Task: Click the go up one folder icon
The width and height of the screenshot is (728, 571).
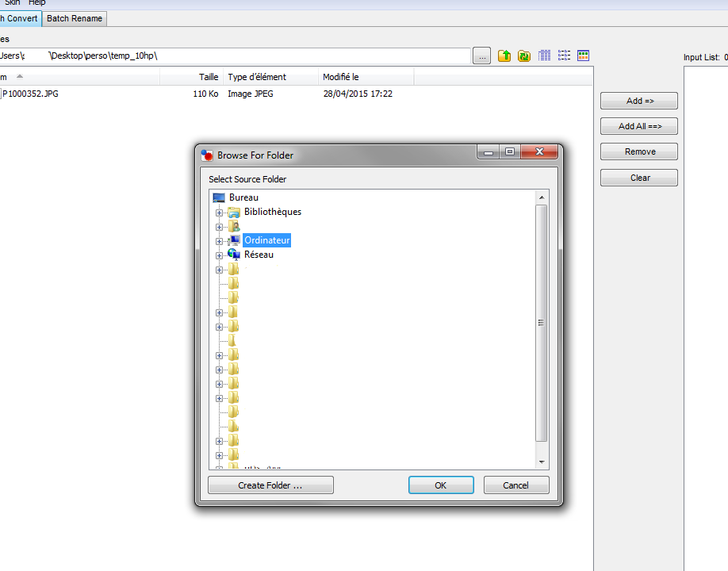Action: [x=504, y=56]
